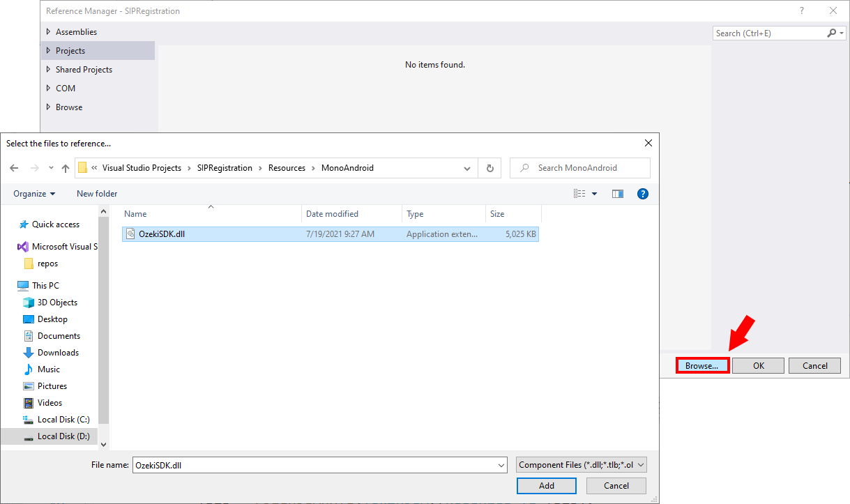Click the back navigation arrow
Screen dimensions: 850x504
tap(14, 167)
